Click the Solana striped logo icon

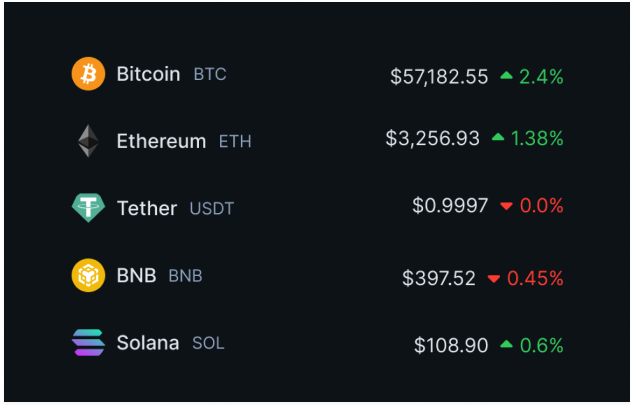[88, 343]
